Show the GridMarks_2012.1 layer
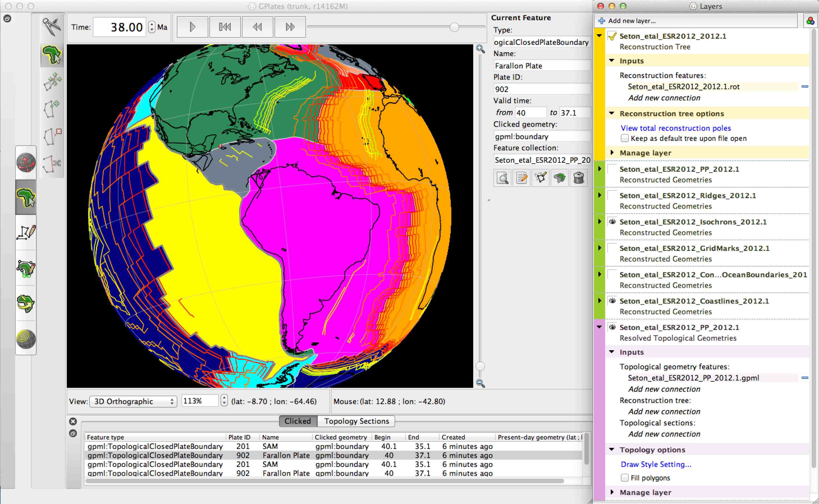This screenshot has height=504, width=819. (x=612, y=248)
